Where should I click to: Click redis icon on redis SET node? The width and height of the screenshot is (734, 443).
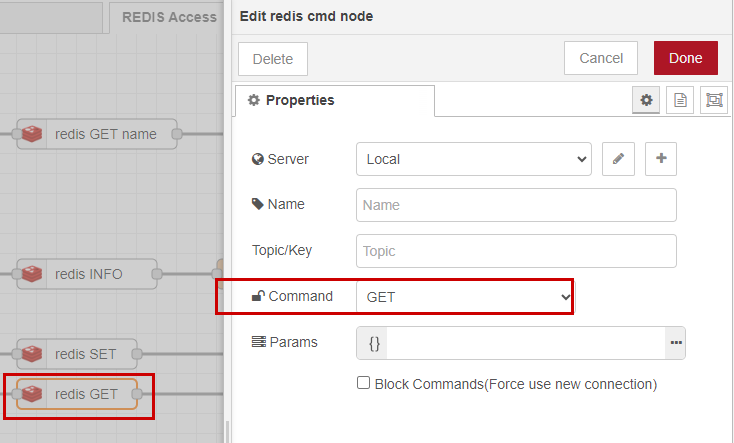coord(32,354)
